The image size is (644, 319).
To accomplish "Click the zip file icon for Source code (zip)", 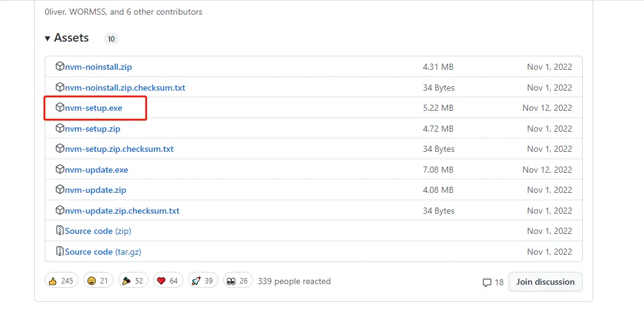I will [60, 231].
